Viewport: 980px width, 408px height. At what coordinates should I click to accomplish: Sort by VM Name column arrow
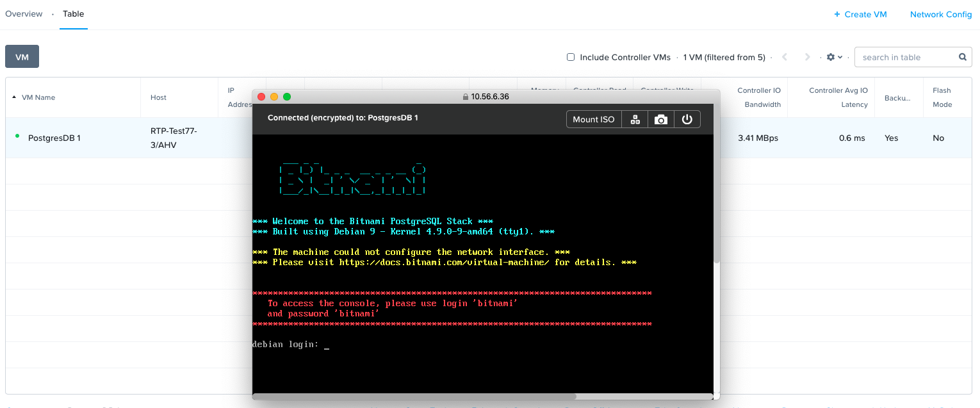coord(14,97)
